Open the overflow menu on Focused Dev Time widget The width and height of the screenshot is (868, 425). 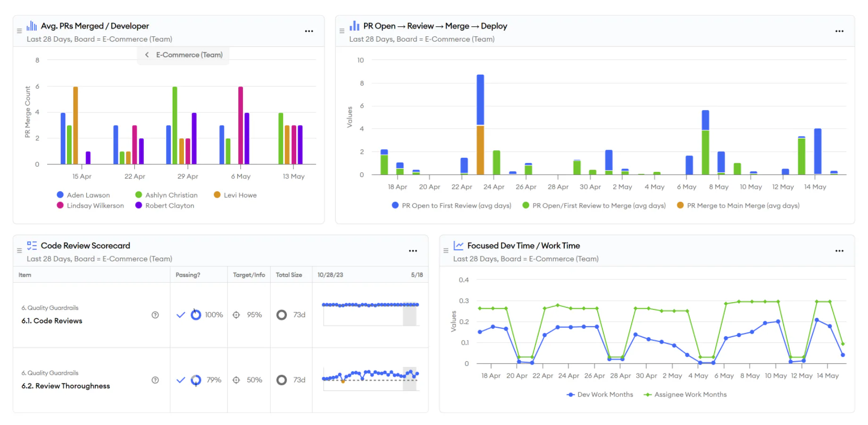(840, 250)
